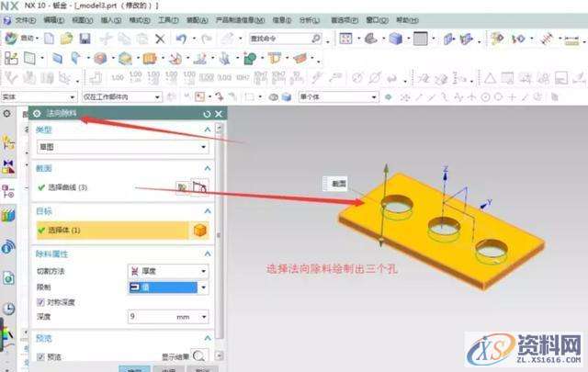588x372 pixels.
Task: Toggle the 预览 preview checkbox
Action: pos(40,356)
